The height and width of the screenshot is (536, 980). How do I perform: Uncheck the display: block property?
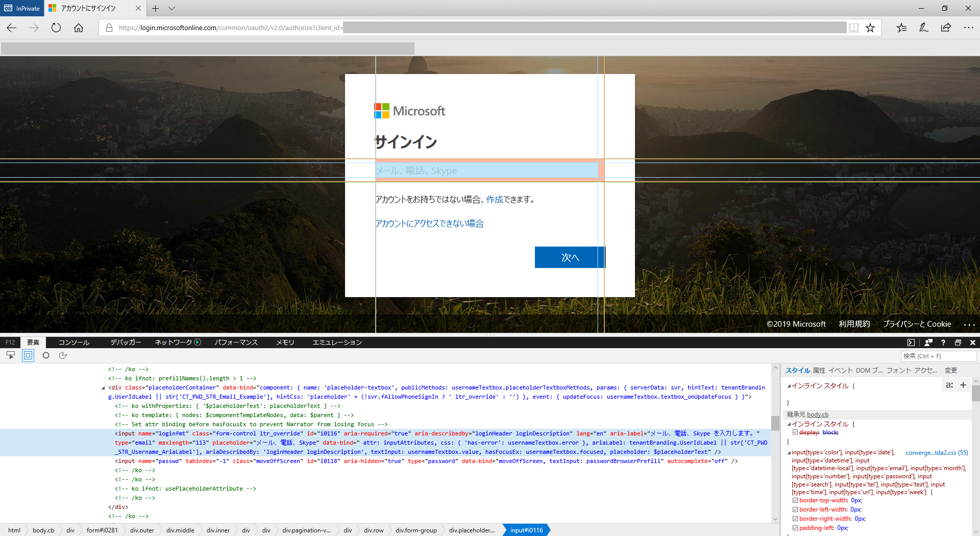pos(795,432)
